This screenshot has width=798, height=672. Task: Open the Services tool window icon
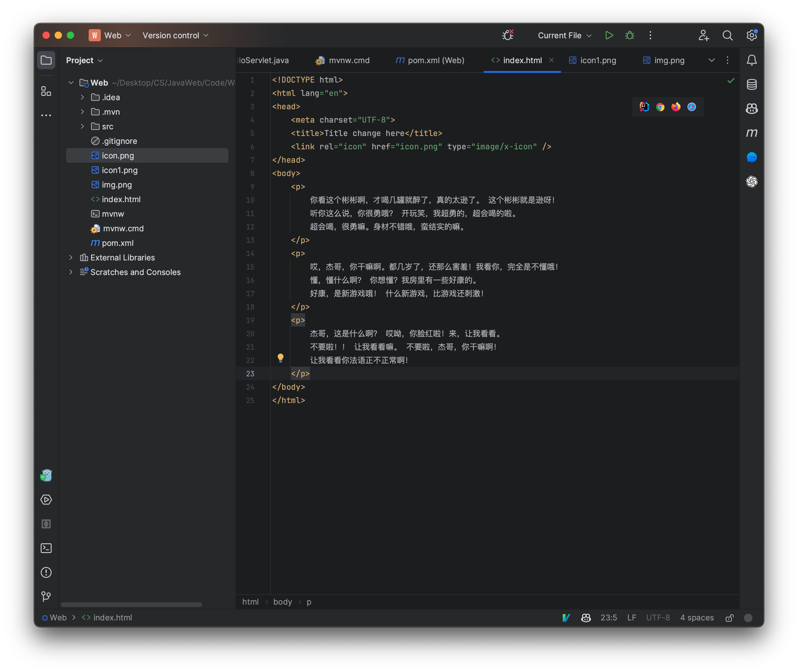click(46, 499)
